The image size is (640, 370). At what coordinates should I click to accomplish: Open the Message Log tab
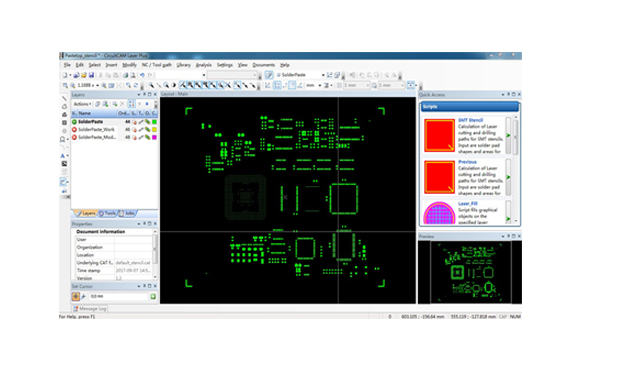tap(90, 309)
